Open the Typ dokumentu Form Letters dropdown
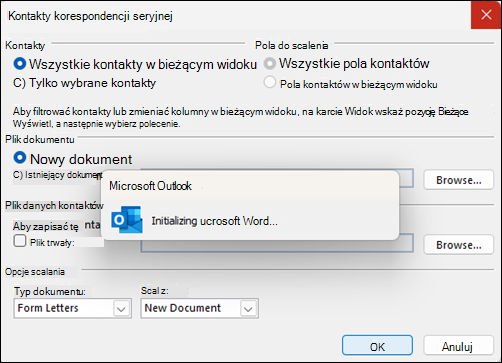The image size is (502, 363). pos(73,308)
